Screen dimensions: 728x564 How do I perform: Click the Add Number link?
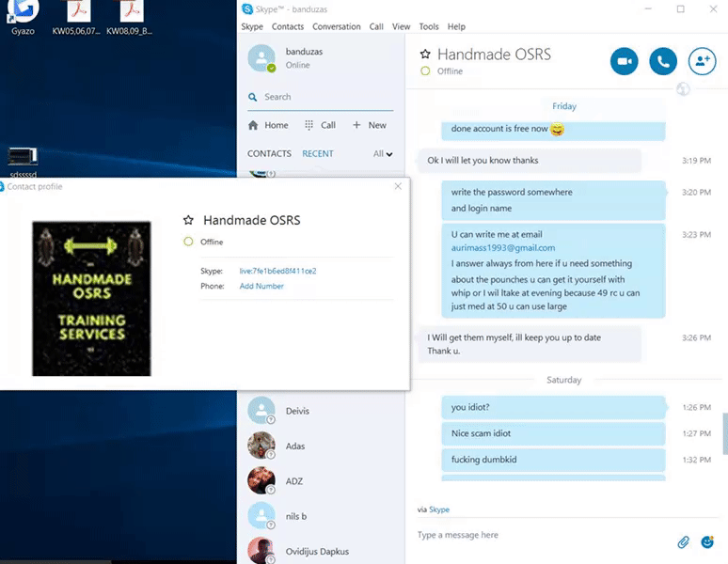261,286
